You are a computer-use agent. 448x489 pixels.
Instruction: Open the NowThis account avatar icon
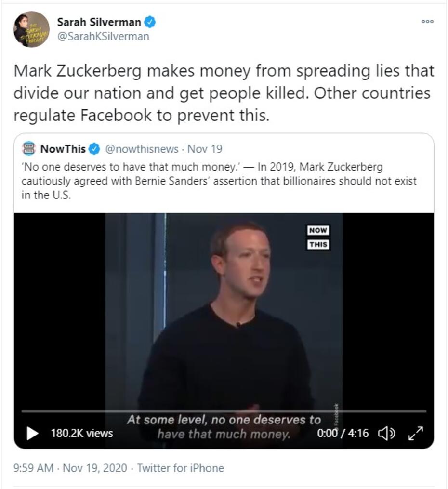click(29, 148)
